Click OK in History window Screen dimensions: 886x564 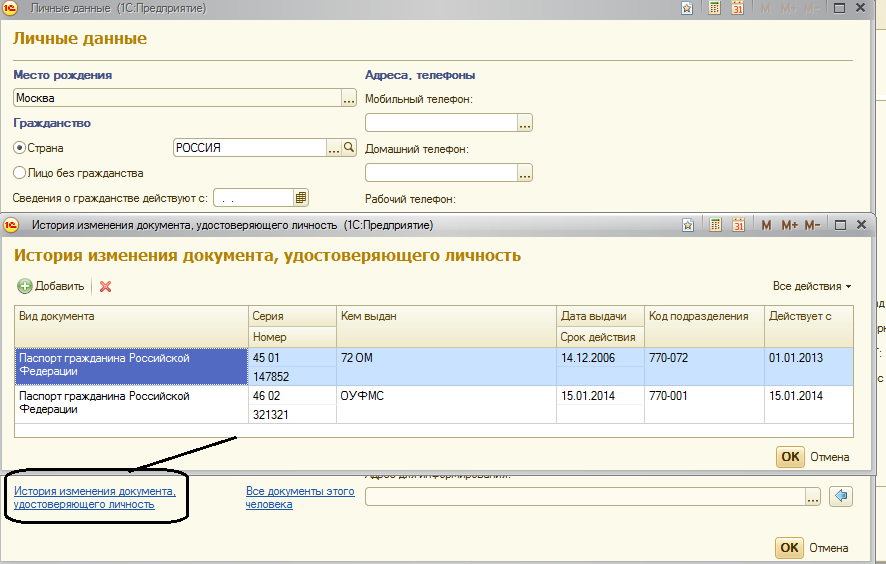click(x=790, y=457)
